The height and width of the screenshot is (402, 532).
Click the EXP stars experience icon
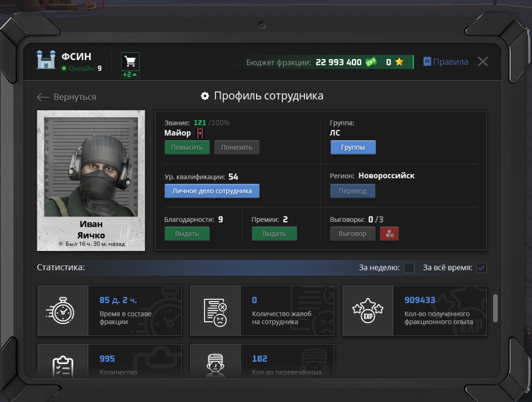click(x=367, y=311)
